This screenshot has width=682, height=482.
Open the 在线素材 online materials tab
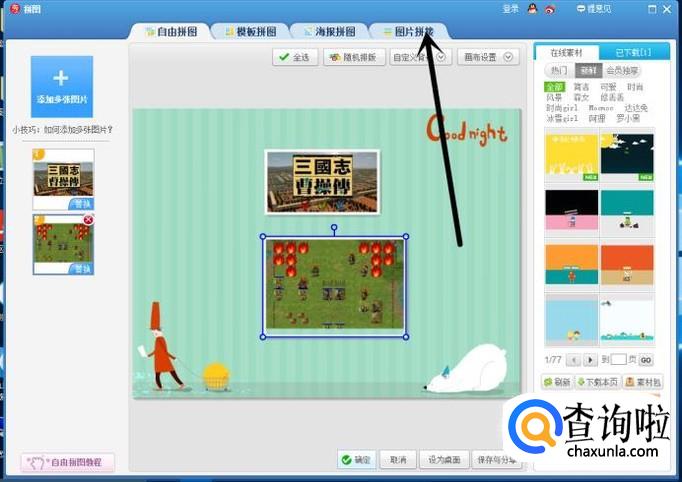coord(566,53)
